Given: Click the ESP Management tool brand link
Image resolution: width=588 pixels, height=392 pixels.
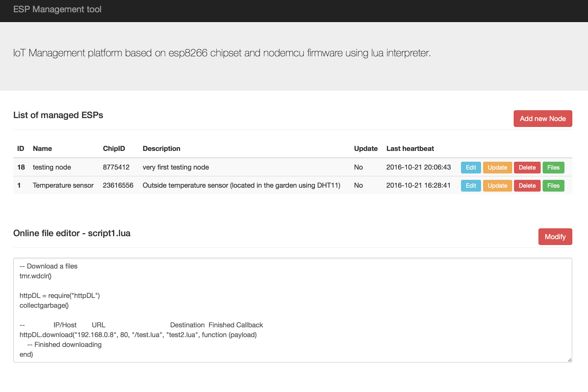Looking at the screenshot, I should 57,9.
